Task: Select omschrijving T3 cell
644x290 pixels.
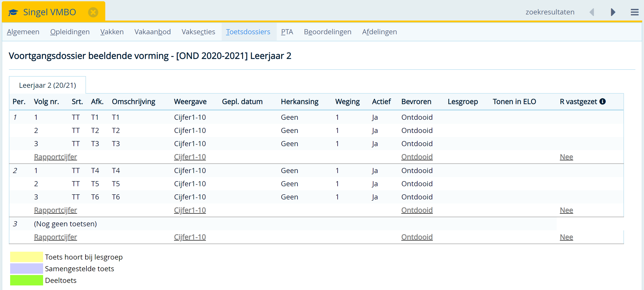Action: (116, 144)
